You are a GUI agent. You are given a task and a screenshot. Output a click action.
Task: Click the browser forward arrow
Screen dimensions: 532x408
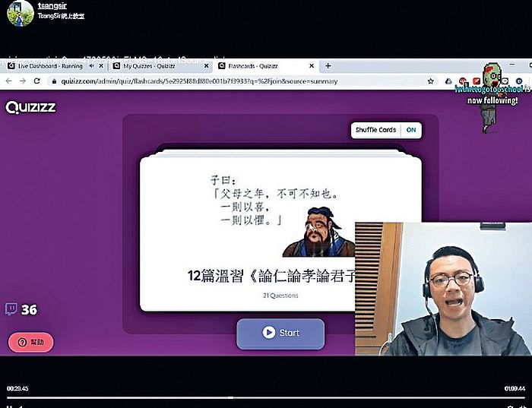[x=23, y=81]
